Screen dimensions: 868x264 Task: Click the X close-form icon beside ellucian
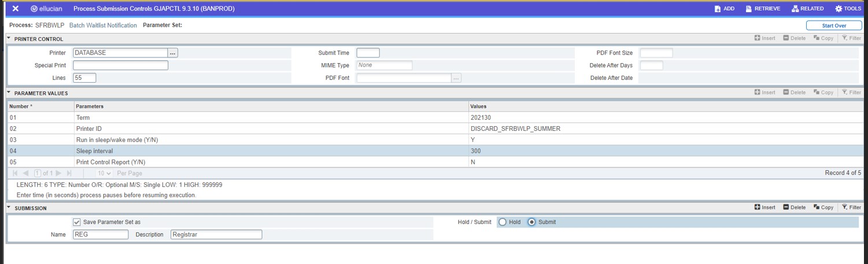point(16,9)
